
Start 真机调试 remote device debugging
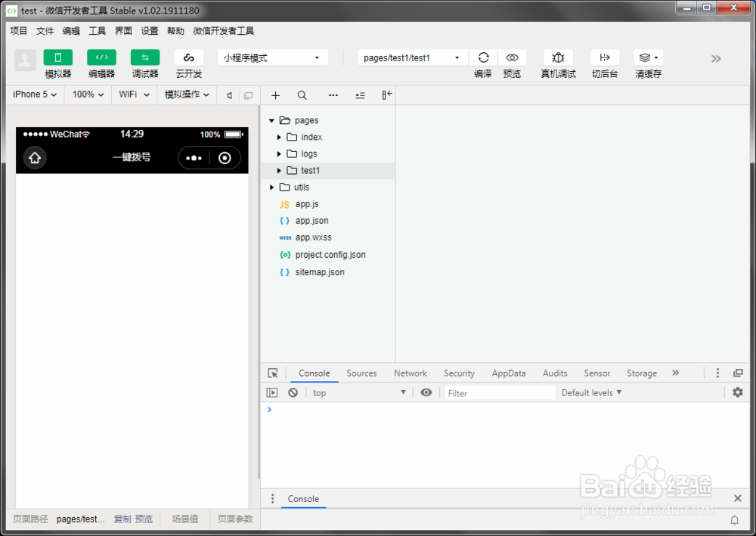point(559,57)
